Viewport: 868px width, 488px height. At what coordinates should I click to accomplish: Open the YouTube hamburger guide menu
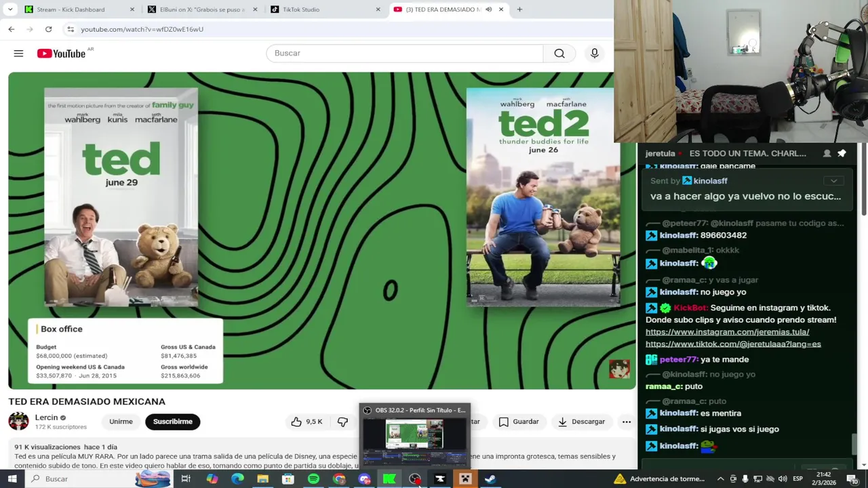18,54
